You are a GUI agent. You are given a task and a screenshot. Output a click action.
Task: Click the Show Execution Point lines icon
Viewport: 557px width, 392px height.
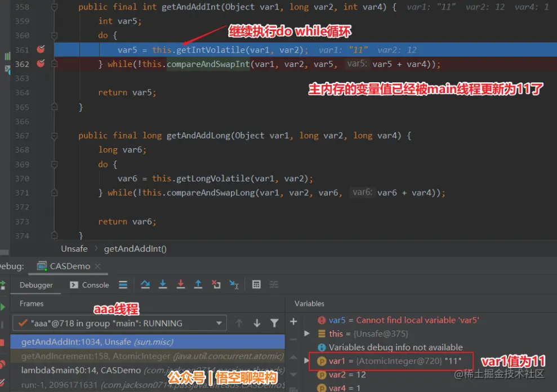[x=123, y=284]
